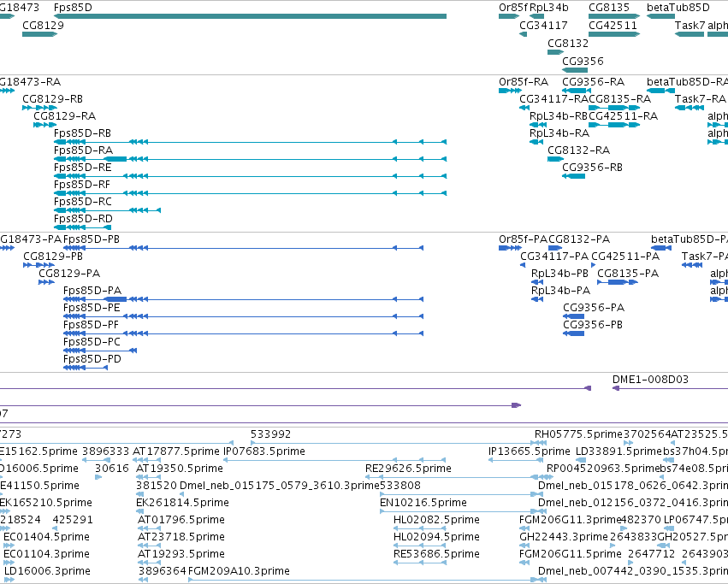Open the Task7 gene label
The width and height of the screenshot is (728, 584).
point(690,26)
